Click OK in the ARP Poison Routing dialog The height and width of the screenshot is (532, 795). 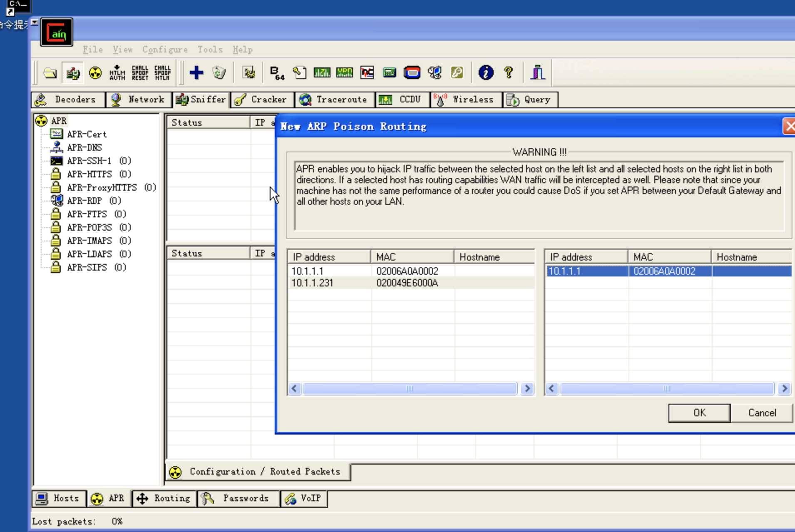pyautogui.click(x=699, y=413)
